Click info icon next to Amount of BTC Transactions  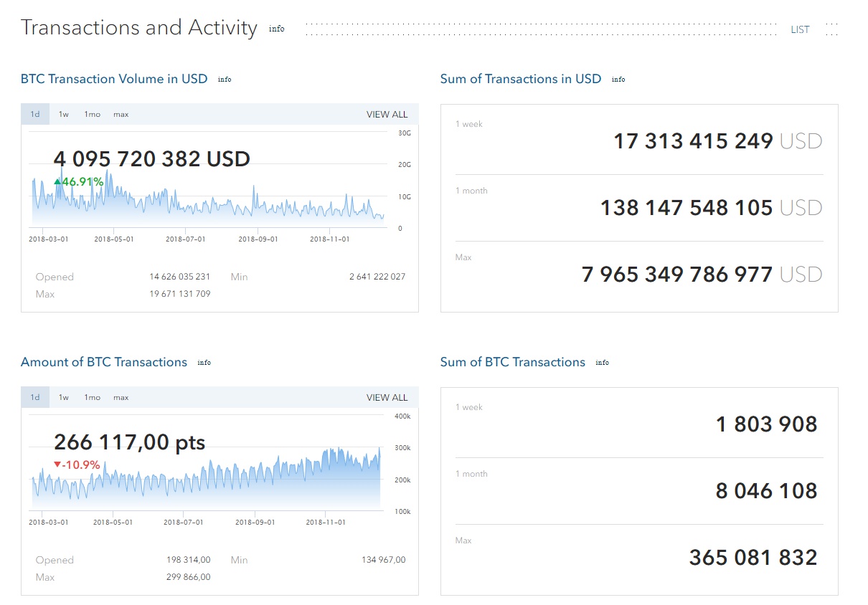(x=204, y=363)
